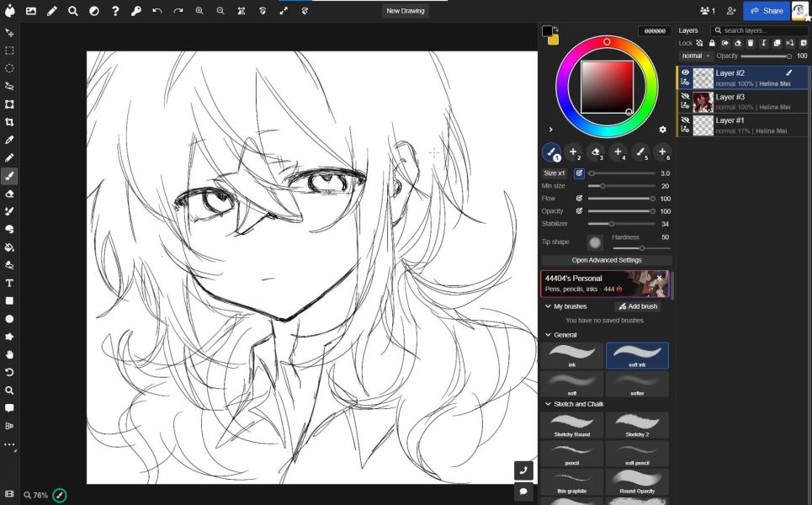
Task: Open Advanced Settings for the brush
Action: tap(606, 260)
